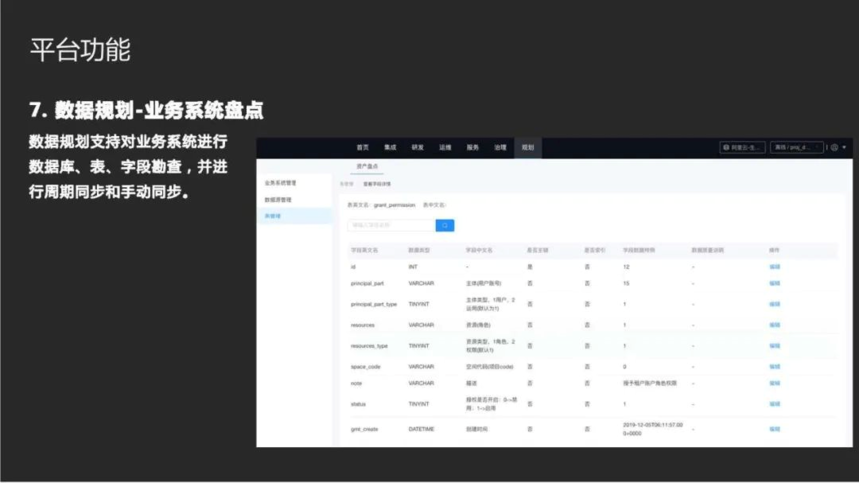Click 编辑 for the note row
Image resolution: width=859 pixels, height=483 pixels.
pyautogui.click(x=775, y=383)
